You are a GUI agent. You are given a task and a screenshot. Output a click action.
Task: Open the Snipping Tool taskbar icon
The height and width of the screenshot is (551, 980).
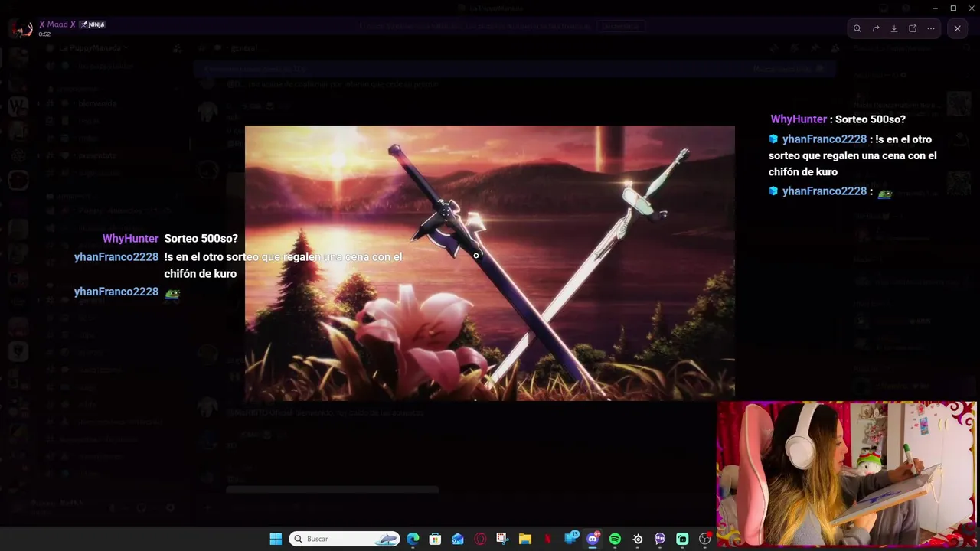[502, 539]
